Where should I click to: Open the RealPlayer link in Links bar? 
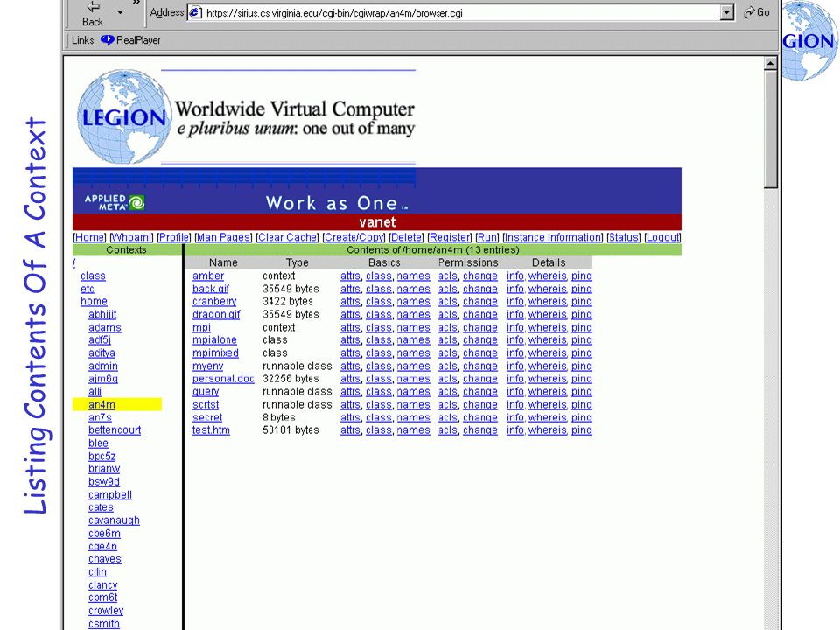[130, 40]
